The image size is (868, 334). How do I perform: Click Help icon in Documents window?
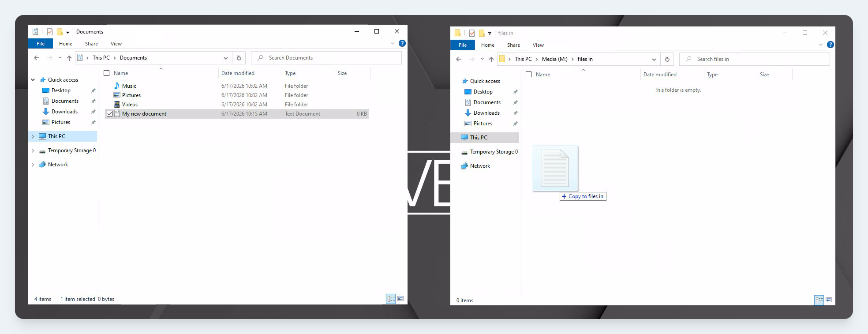402,43
